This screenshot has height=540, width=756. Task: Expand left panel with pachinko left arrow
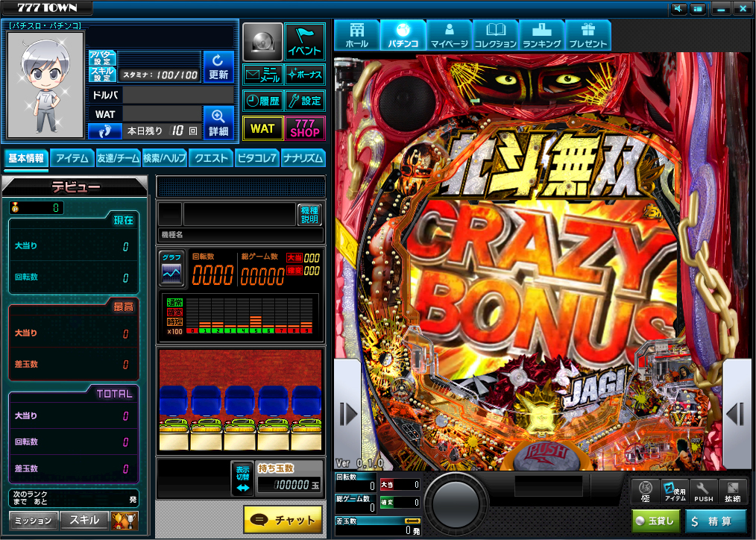click(x=347, y=414)
